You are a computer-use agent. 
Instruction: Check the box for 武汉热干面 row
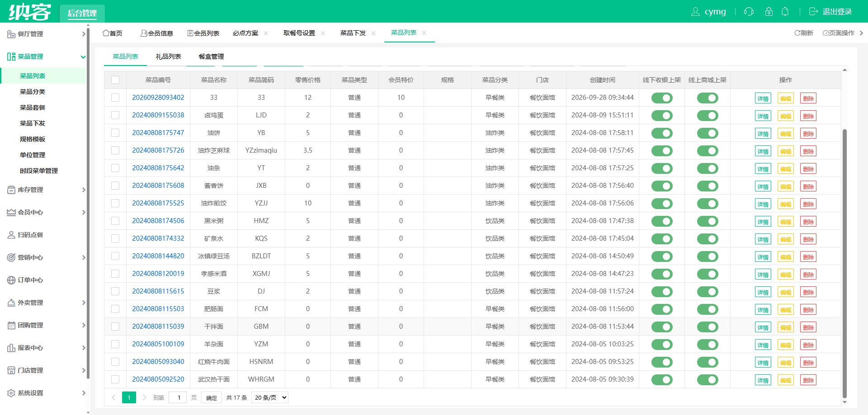115,379
